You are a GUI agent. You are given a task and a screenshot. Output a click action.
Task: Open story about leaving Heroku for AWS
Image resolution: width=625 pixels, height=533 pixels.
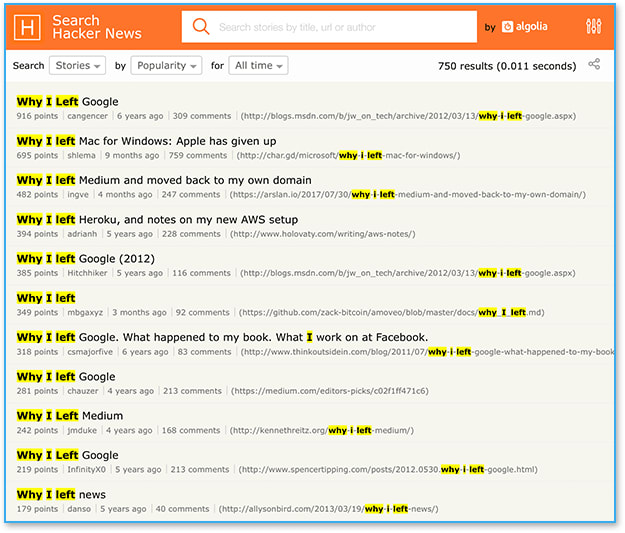coord(157,220)
